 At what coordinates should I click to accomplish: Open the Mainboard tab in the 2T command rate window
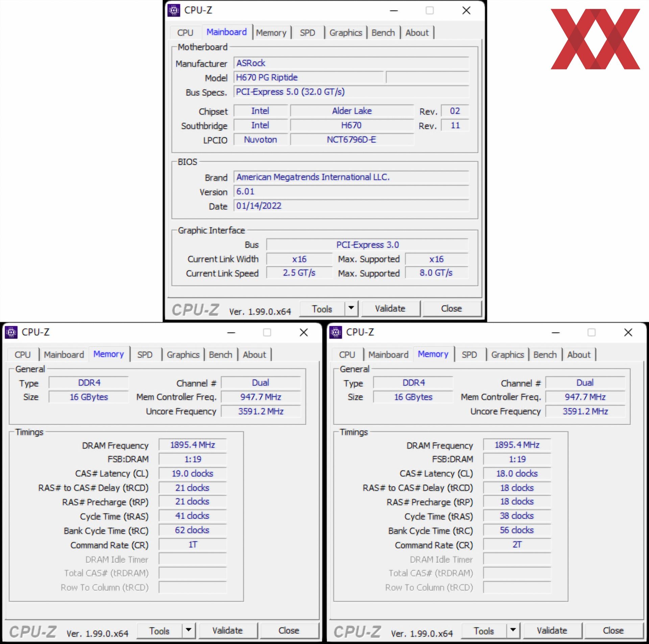pyautogui.click(x=388, y=355)
